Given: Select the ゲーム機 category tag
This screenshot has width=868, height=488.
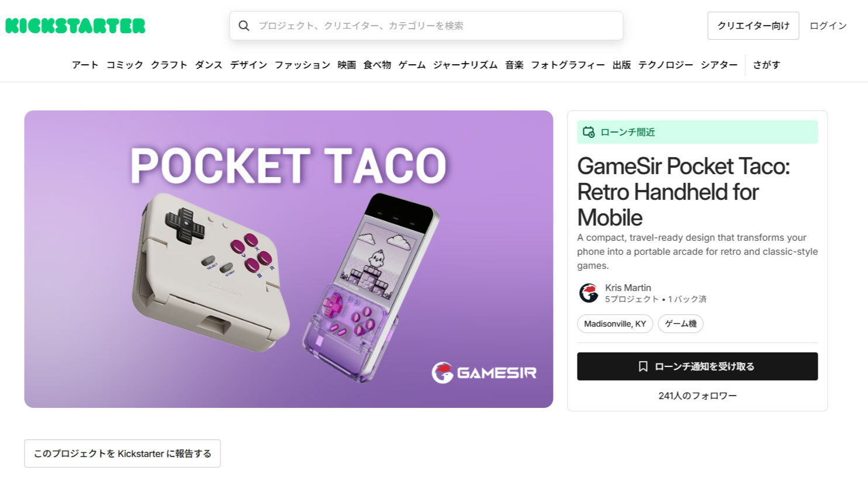Looking at the screenshot, I should (x=680, y=324).
